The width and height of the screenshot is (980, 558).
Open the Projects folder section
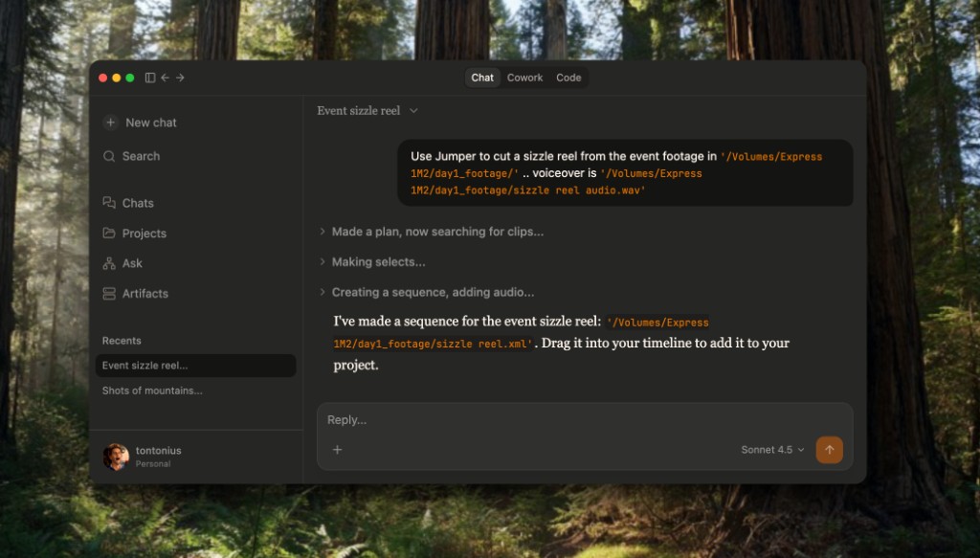[x=144, y=234]
